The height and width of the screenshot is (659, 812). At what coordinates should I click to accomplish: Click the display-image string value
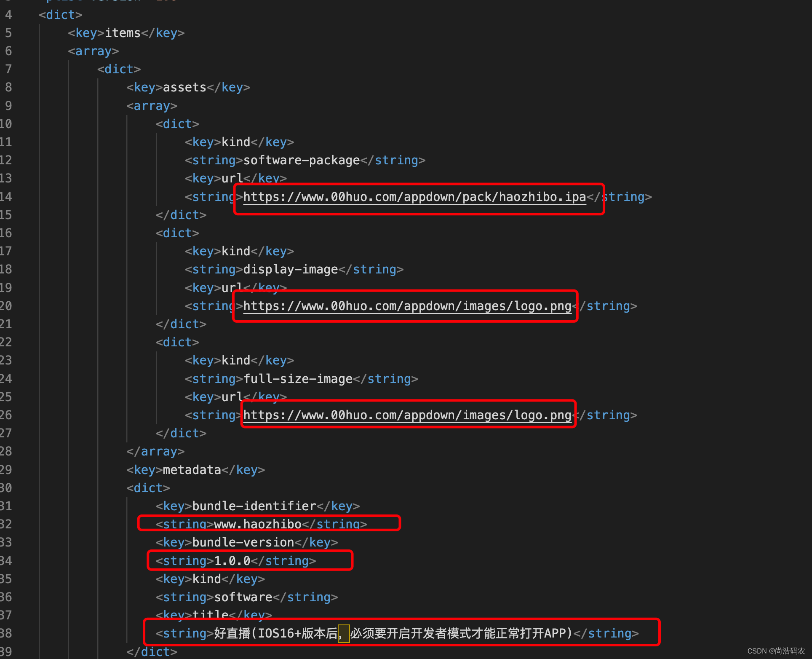click(291, 269)
